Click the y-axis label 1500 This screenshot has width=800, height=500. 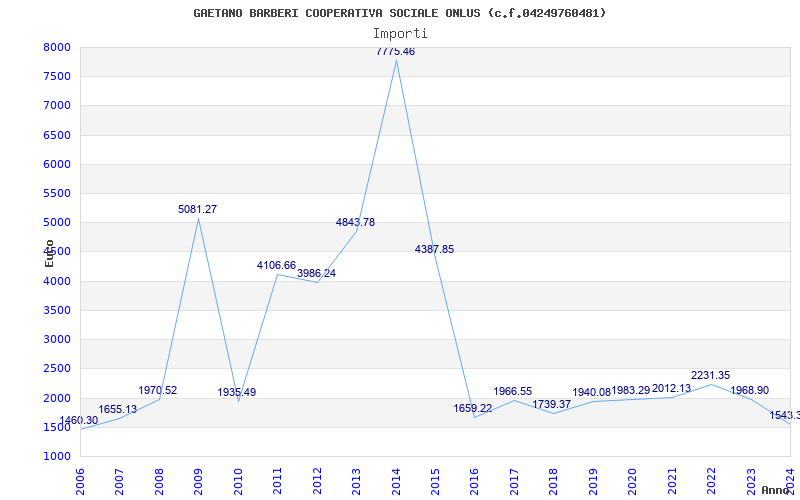(x=57, y=427)
